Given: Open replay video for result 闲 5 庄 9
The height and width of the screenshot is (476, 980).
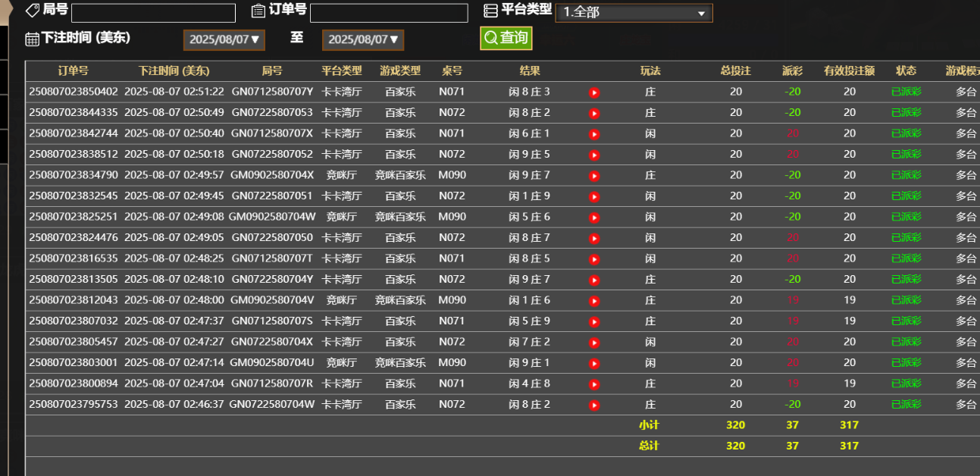Looking at the screenshot, I should tap(594, 321).
